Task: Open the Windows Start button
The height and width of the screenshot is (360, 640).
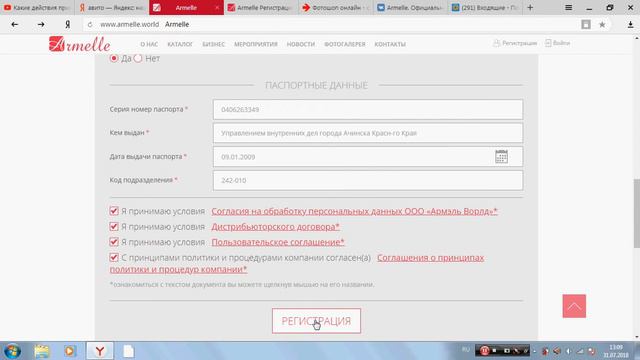Action: click(12, 351)
